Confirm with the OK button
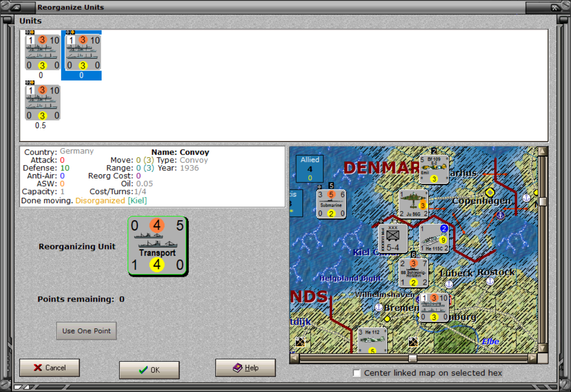This screenshot has width=571, height=392. (150, 370)
